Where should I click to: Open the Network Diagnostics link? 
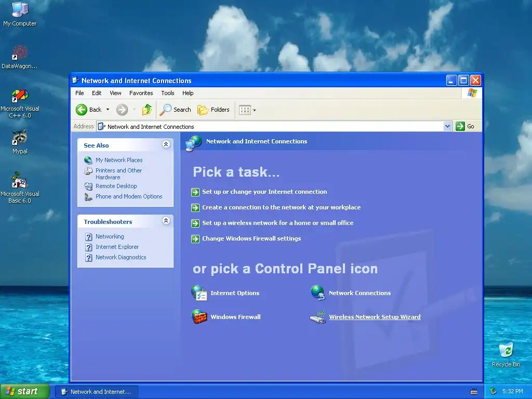coord(121,258)
